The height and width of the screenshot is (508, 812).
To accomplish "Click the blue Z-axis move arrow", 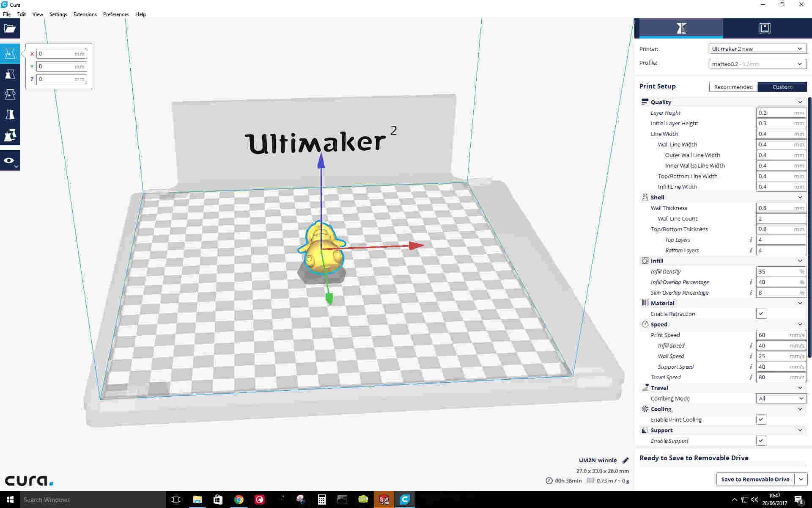I will point(321,160).
